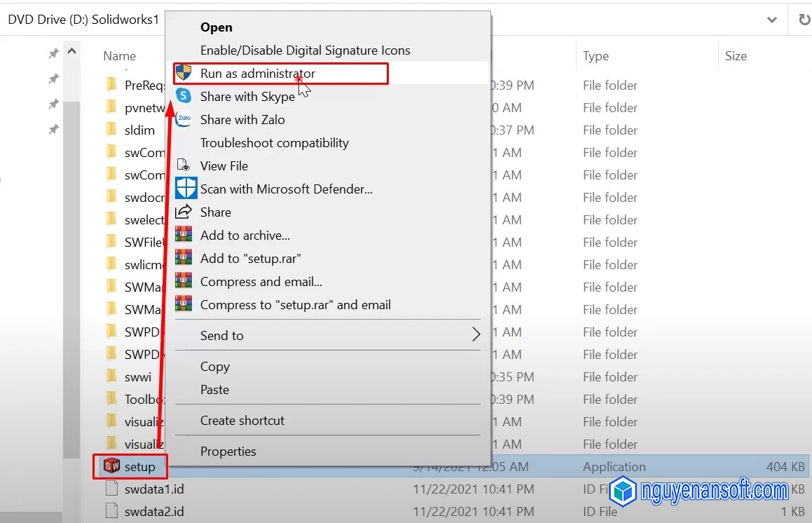
Task: Click the Zalo icon in the context menu
Action: [184, 119]
